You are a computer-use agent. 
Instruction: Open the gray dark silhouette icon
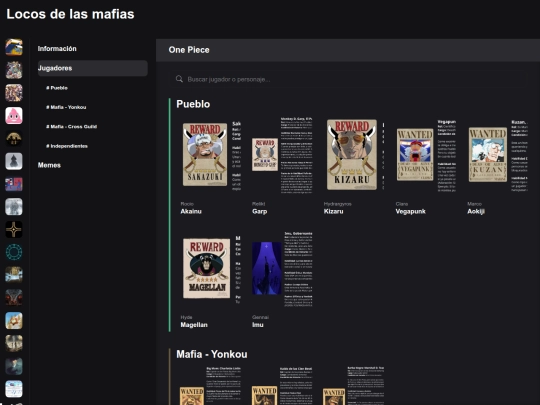pos(14,161)
